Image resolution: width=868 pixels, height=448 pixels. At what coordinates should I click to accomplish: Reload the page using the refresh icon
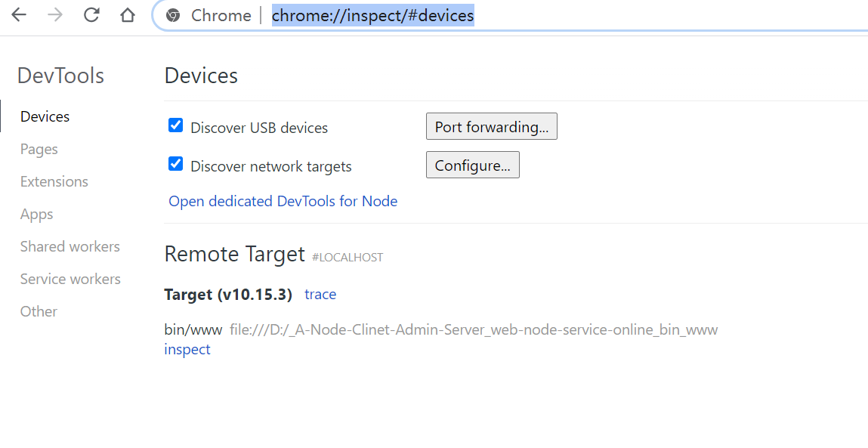[x=91, y=15]
